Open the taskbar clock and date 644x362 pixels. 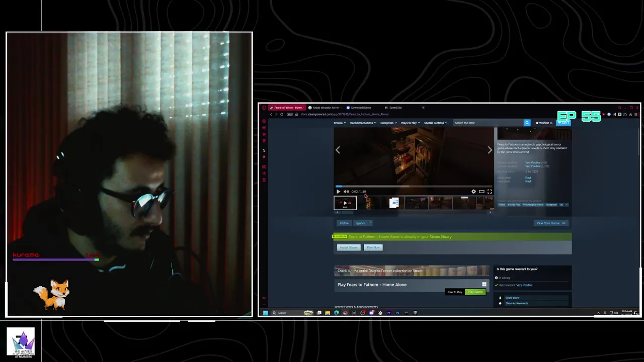pyautogui.click(x=627, y=313)
